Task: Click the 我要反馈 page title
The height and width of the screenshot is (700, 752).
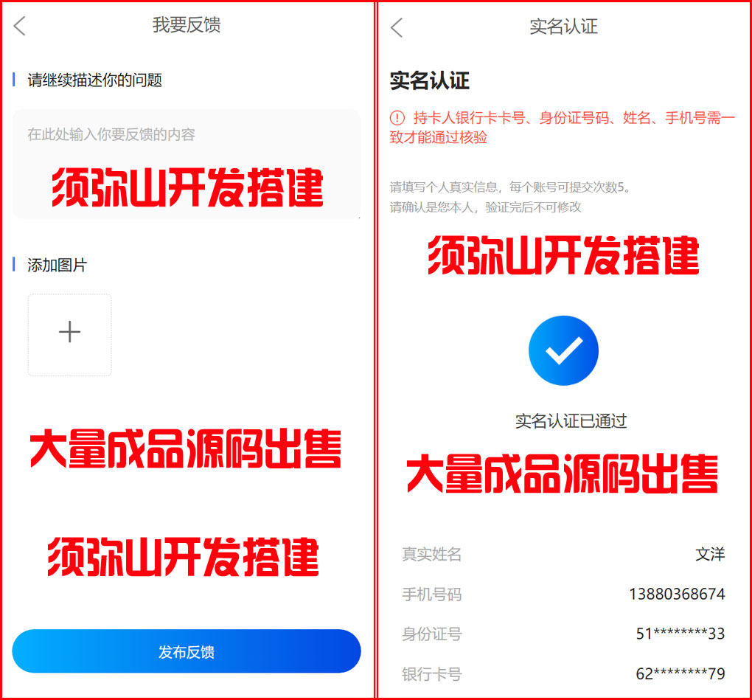Action: [x=187, y=25]
